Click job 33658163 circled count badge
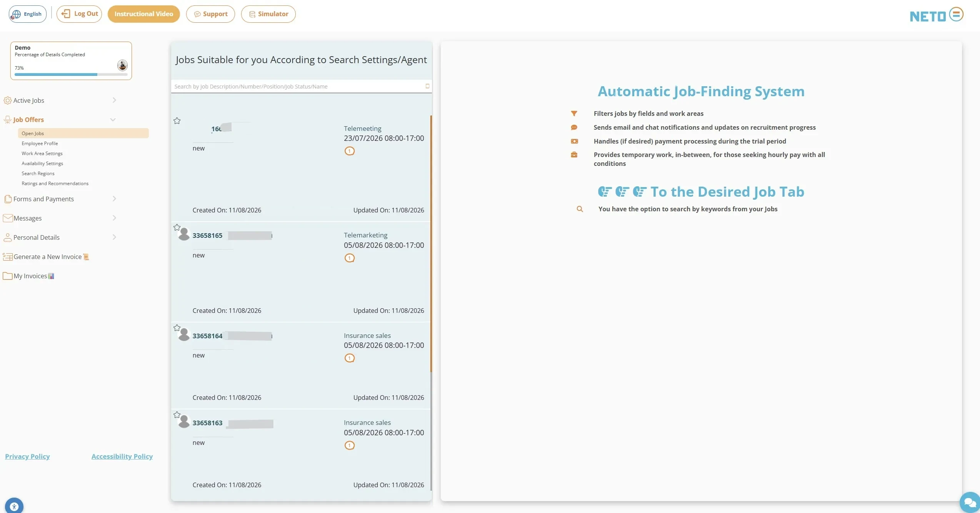The width and height of the screenshot is (980, 513). tap(350, 445)
